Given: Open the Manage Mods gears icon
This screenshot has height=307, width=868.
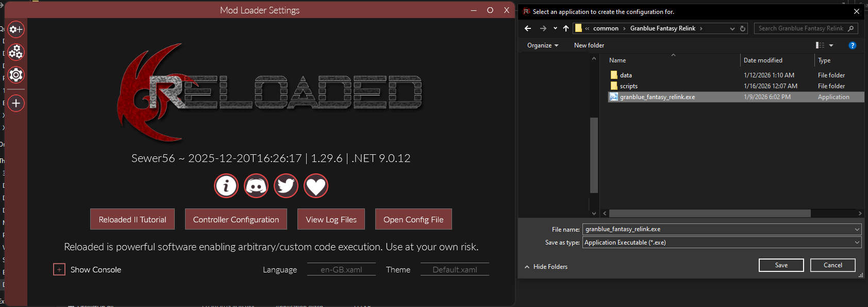Looking at the screenshot, I should click(16, 52).
